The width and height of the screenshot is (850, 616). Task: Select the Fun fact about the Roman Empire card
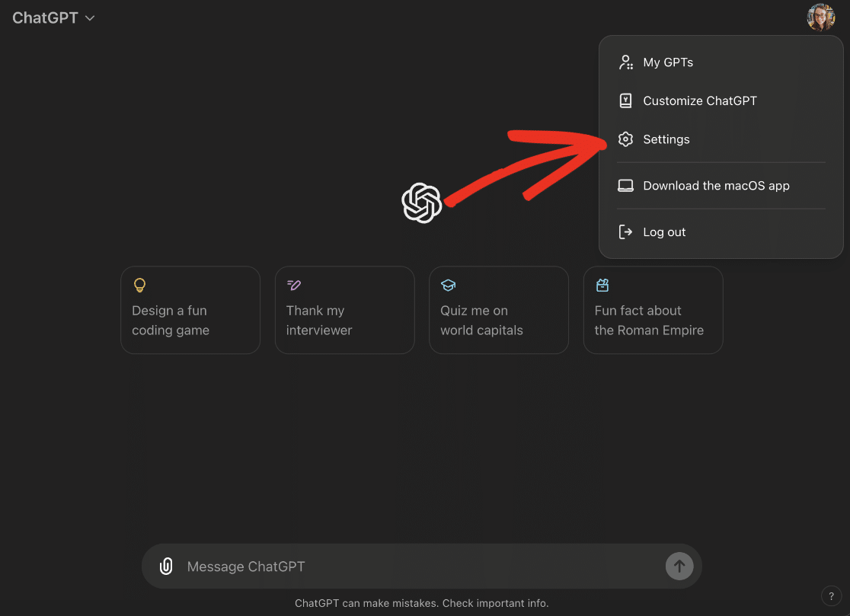coord(652,310)
